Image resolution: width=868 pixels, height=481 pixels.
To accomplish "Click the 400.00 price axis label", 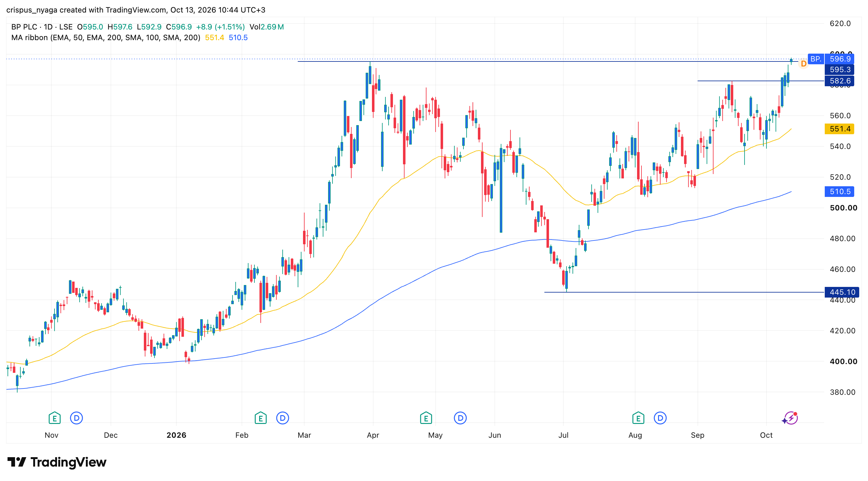I will coord(844,361).
